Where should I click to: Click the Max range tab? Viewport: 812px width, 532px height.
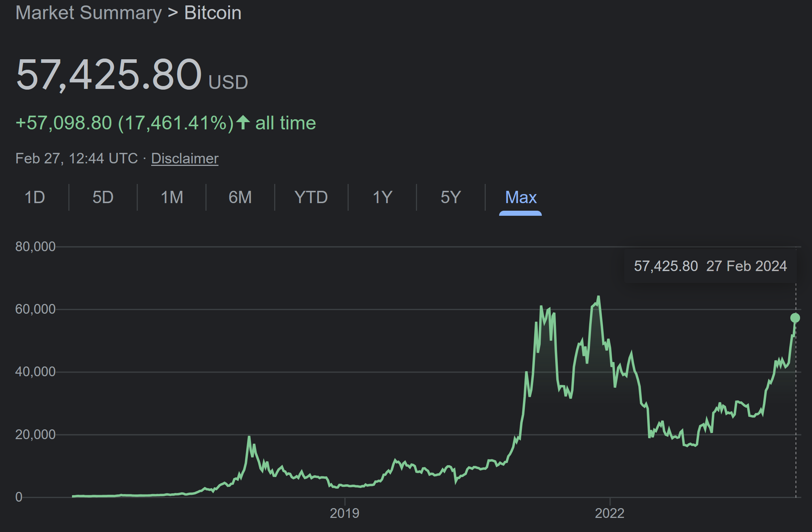[520, 197]
